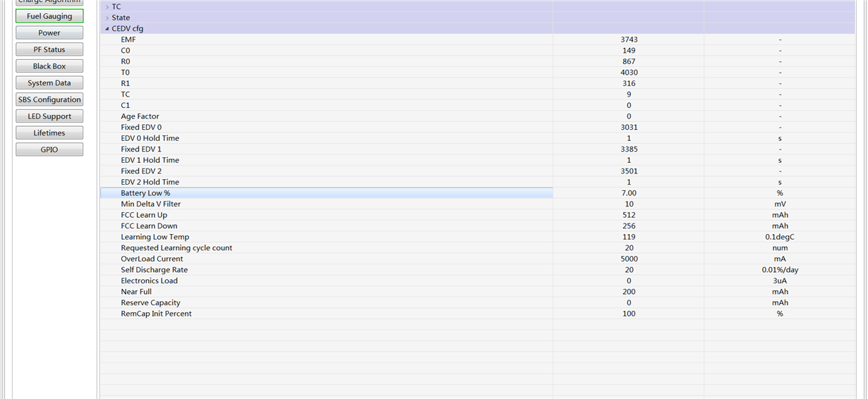The height and width of the screenshot is (399, 868).
Task: Show the Lifetimes category
Action: point(49,133)
